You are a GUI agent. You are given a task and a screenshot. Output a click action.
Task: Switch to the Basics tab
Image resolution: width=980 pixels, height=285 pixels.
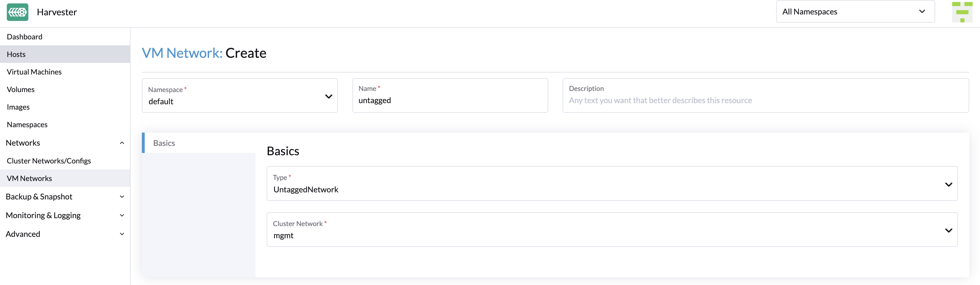(164, 143)
